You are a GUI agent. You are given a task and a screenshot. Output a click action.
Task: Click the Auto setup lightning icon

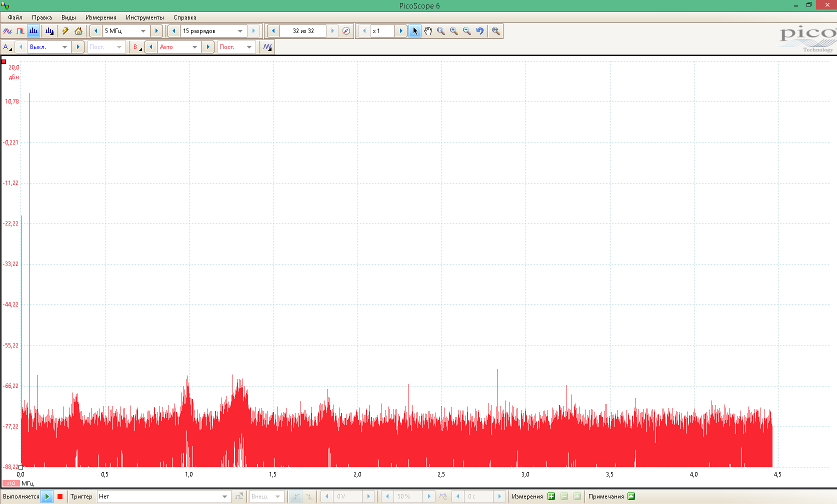tap(65, 31)
